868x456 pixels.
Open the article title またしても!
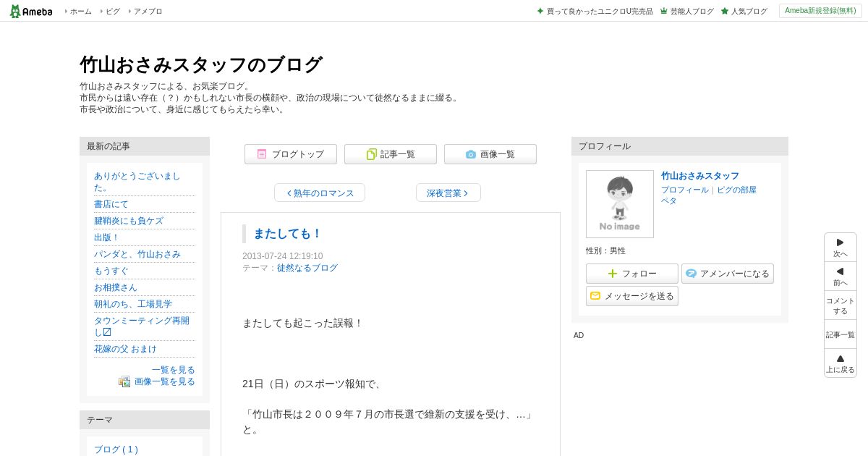click(287, 233)
